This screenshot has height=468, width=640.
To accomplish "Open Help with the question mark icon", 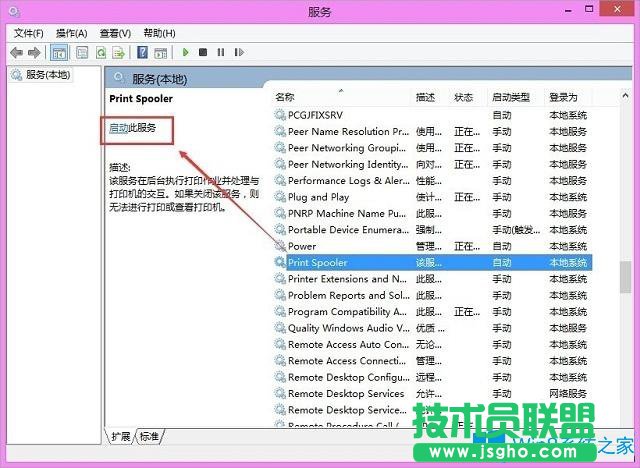I will [x=142, y=52].
